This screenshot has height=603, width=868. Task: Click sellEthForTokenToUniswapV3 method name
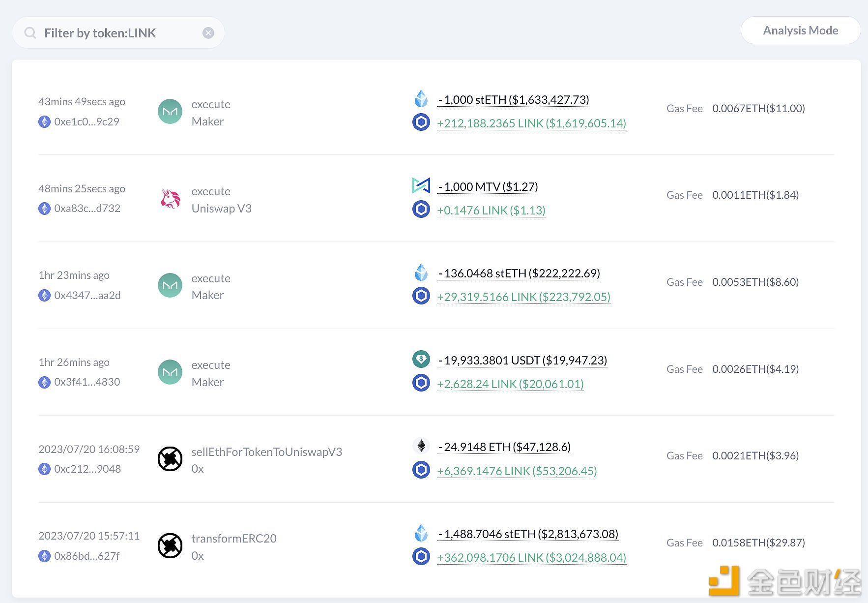tap(267, 452)
